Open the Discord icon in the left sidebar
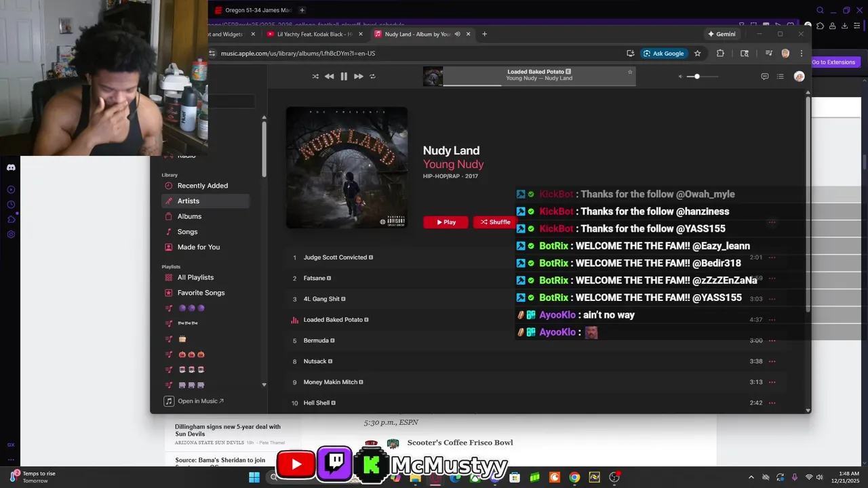The width and height of the screenshot is (868, 488). [11, 167]
